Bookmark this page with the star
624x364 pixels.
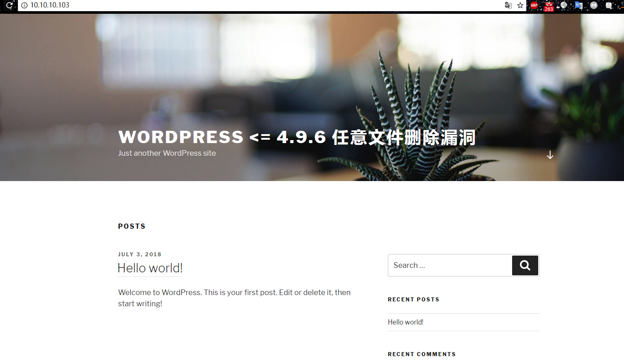click(x=520, y=5)
